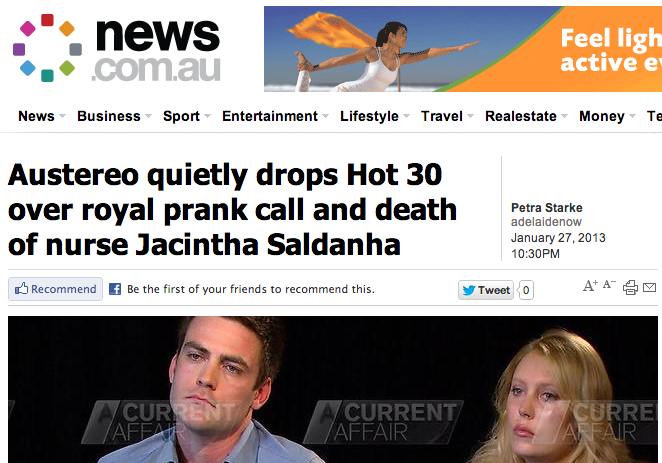Open the adelaidenow source link
This screenshot has width=662, height=463.
tap(546, 222)
